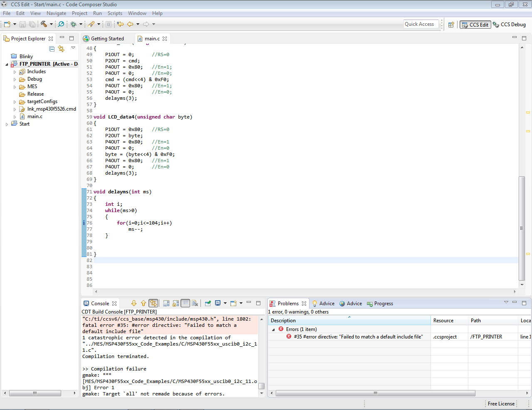Toggle console Scroll Lock button
The width and height of the screenshot is (532, 410).
[x=176, y=304]
